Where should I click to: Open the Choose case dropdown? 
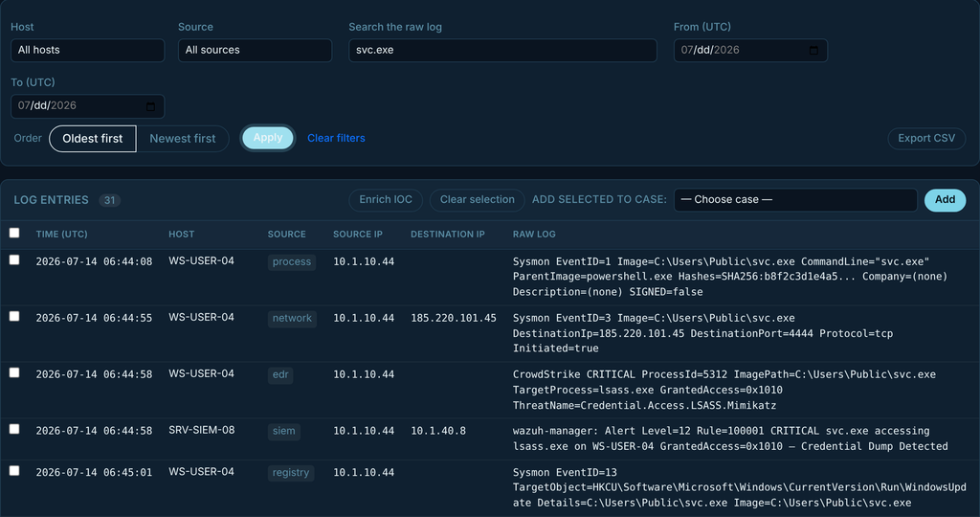795,200
